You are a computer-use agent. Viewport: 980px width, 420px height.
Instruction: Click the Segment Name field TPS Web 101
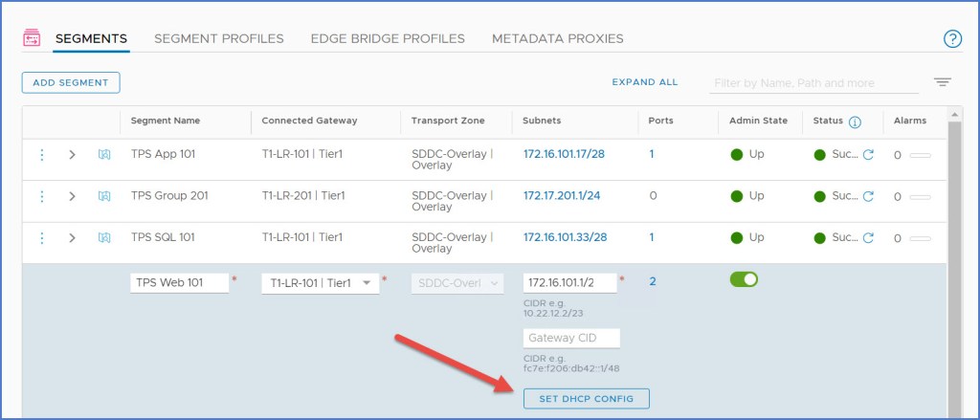pyautogui.click(x=179, y=283)
